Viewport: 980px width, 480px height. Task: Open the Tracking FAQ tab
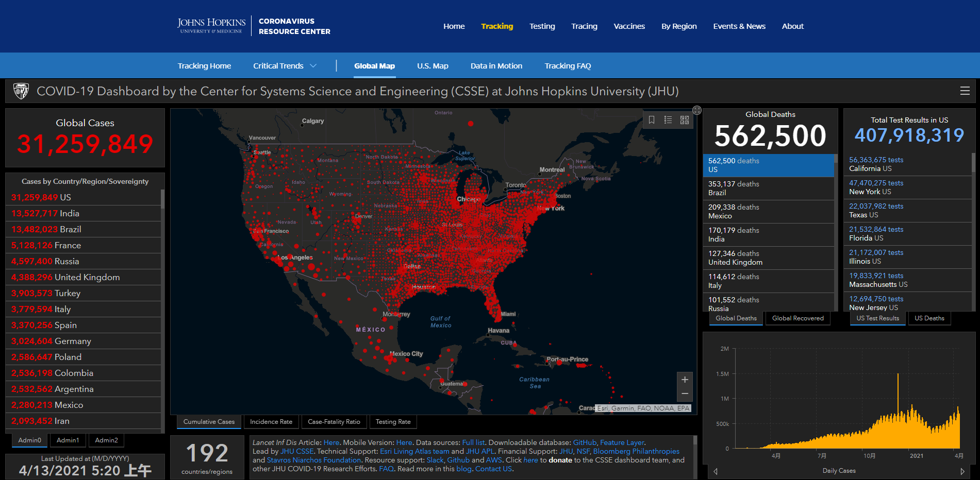point(568,66)
